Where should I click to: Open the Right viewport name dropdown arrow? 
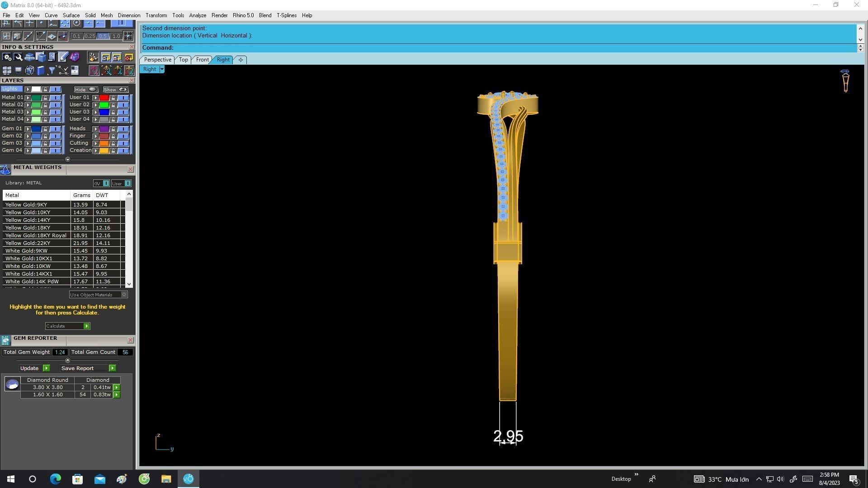click(x=162, y=69)
